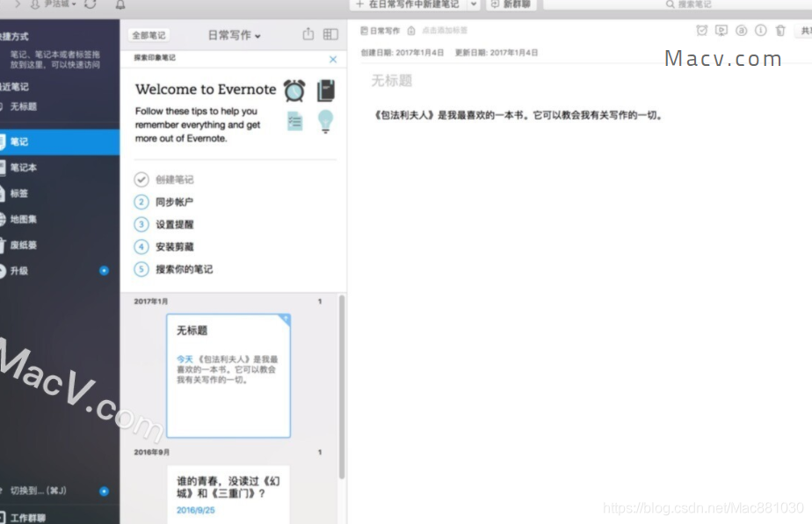
Task: Click the sync refresh icon in the toolbar
Action: [x=91, y=4]
